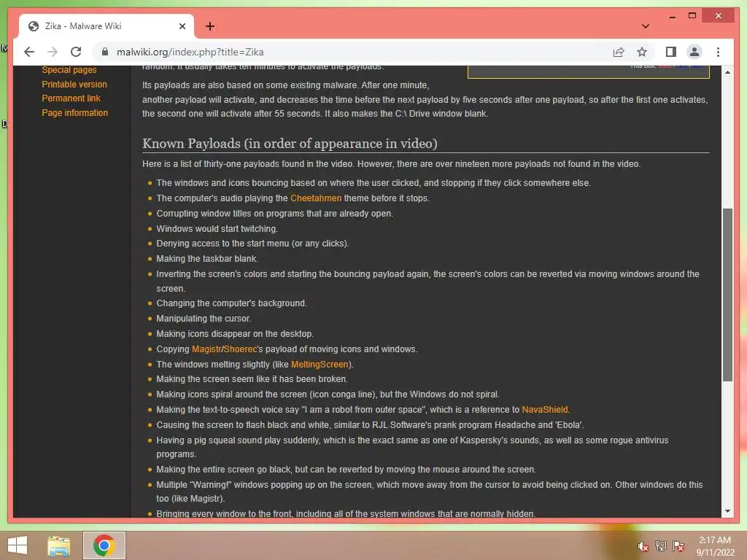Click the scrollbar down arrow

[x=727, y=511]
